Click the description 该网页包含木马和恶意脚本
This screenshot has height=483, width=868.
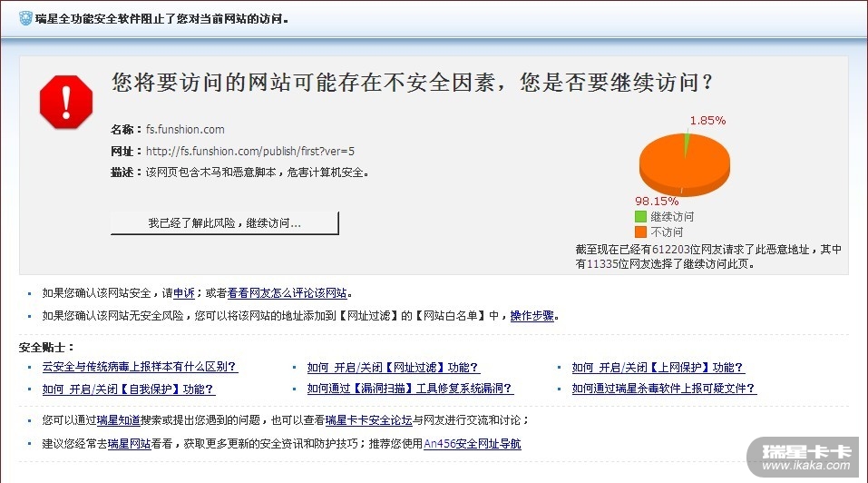click(x=258, y=172)
